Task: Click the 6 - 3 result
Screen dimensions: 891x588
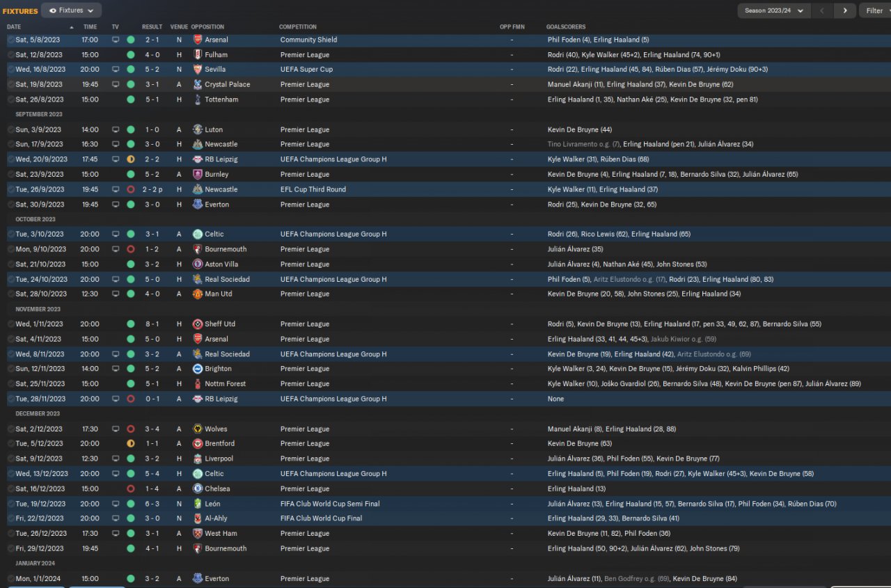Action: point(152,504)
